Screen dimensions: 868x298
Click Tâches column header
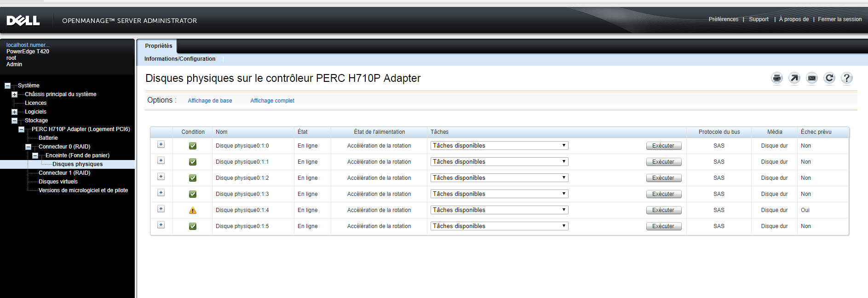click(439, 132)
